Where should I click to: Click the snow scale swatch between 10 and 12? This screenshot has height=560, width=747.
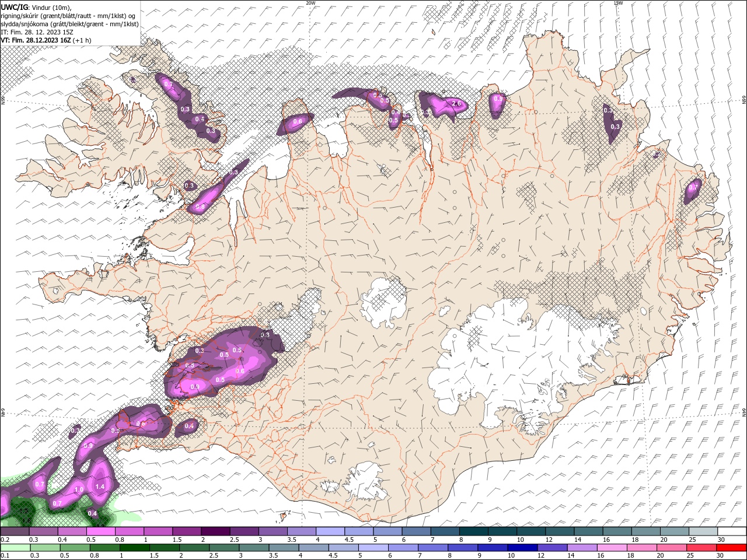click(531, 531)
